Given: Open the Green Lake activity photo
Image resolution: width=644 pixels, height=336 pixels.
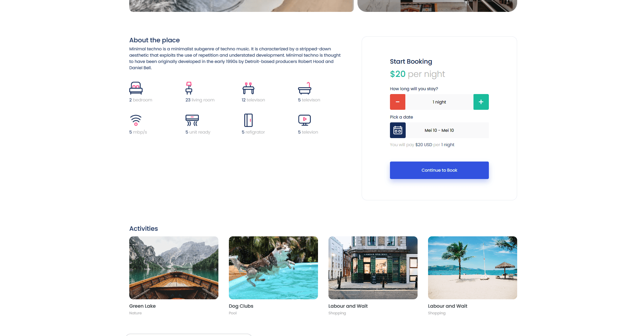Looking at the screenshot, I should 174,268.
